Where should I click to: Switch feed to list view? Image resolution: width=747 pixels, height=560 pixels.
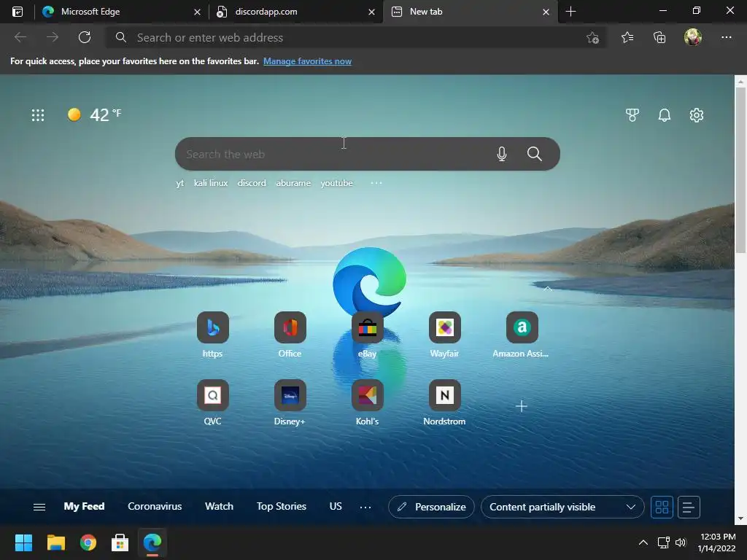coord(688,507)
